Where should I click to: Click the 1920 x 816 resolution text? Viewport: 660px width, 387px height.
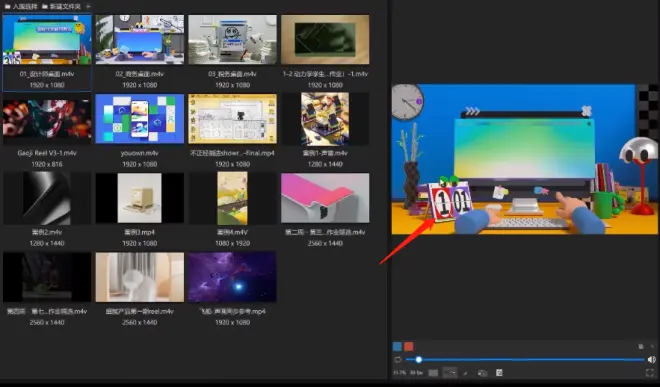pos(47,164)
